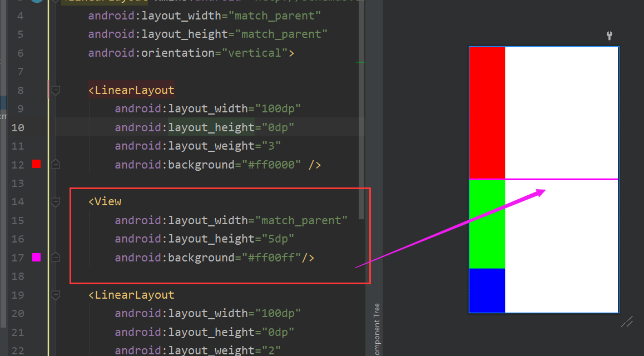The image size is (644, 356).
Task: Collapse the LinearLayout fold marker on line 19
Action: [x=56, y=295]
